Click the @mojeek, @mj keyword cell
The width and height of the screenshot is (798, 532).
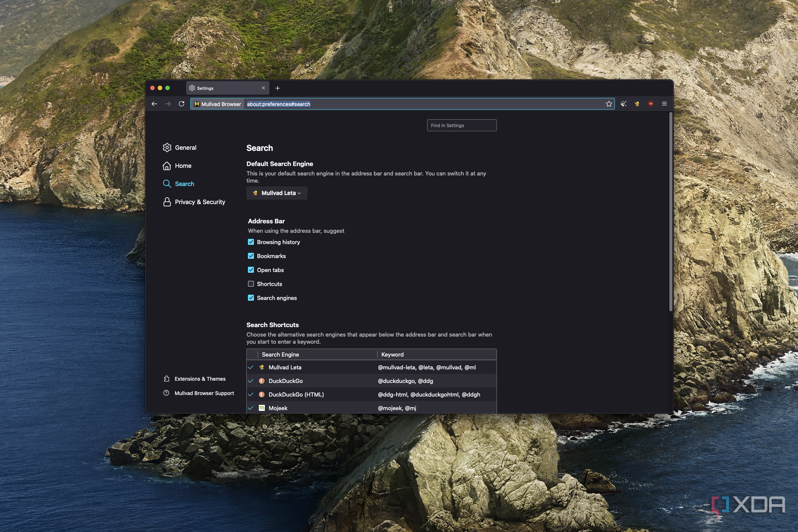(x=397, y=408)
